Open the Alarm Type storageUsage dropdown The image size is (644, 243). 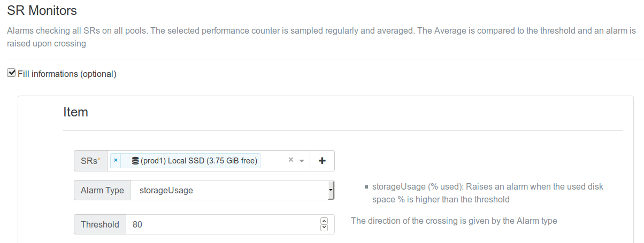point(233,190)
